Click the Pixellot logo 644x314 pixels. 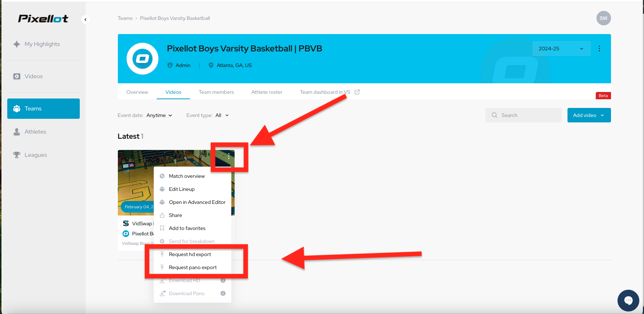pos(43,18)
